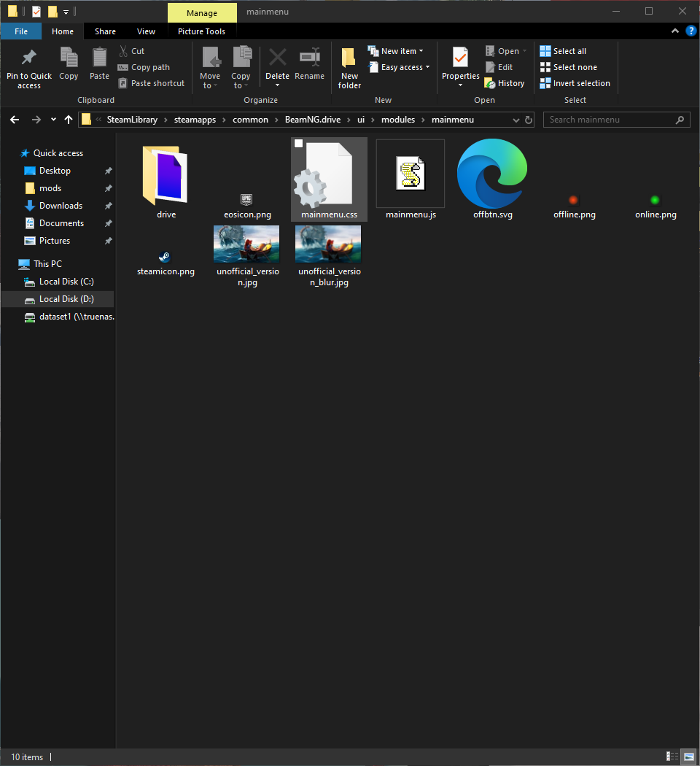
Task: Select online.png file
Action: [x=656, y=206]
